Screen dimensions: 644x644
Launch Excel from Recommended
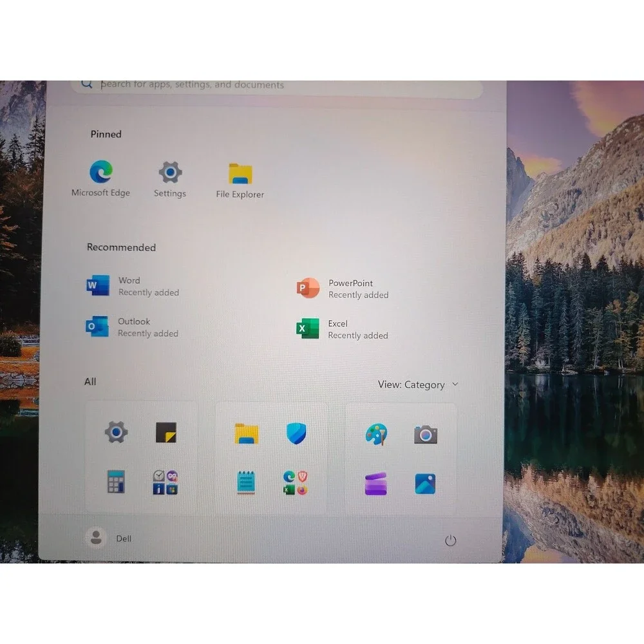342,329
